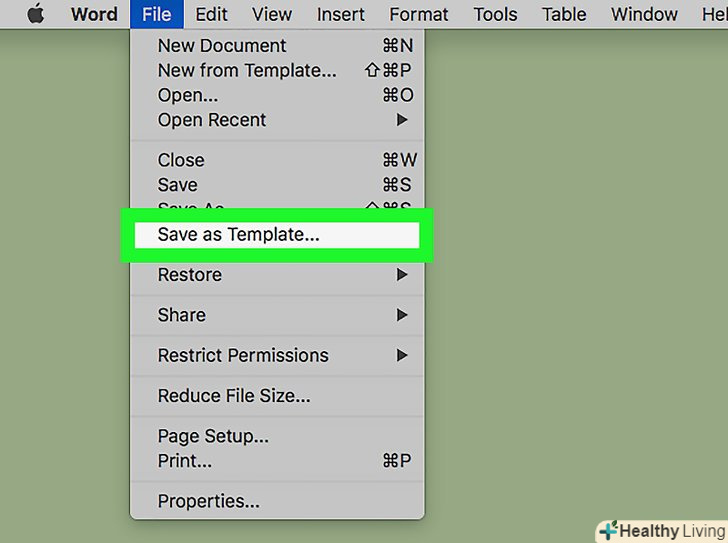This screenshot has height=543, width=728.
Task: Expand the Share submenu arrow
Action: 402,315
